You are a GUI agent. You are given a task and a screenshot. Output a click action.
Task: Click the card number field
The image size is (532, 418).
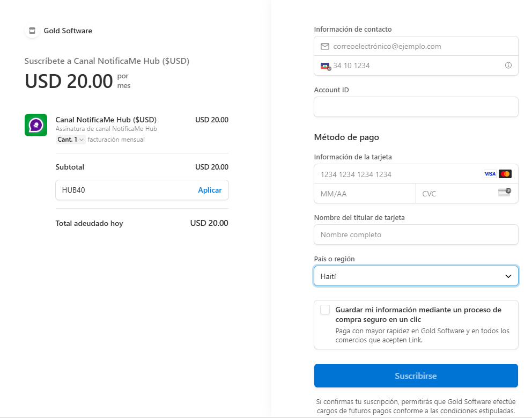[x=416, y=174]
